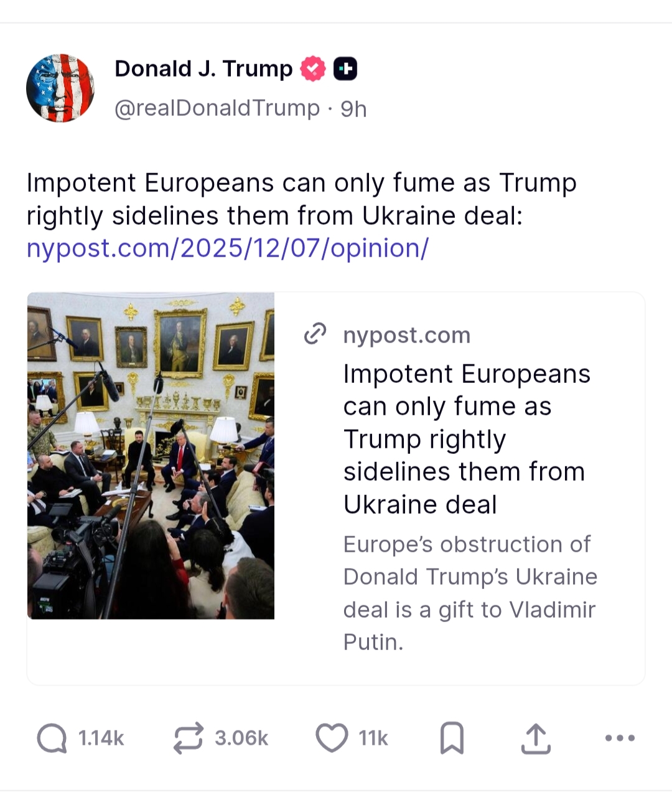This screenshot has height=802, width=672.
Task: Tap the repost arrows icon
Action: pos(188,738)
